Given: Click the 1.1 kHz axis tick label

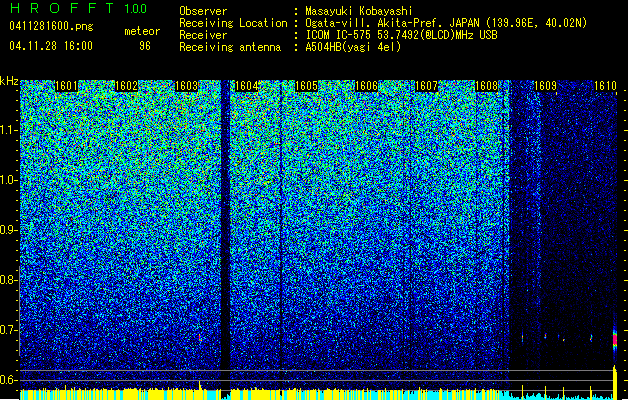Looking at the screenshot, I should 8,130.
